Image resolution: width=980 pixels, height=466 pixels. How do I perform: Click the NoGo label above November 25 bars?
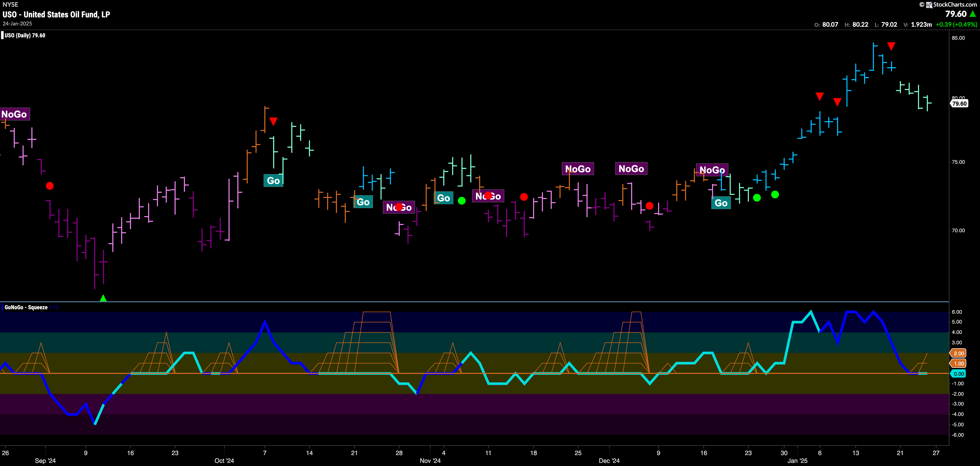pos(578,169)
